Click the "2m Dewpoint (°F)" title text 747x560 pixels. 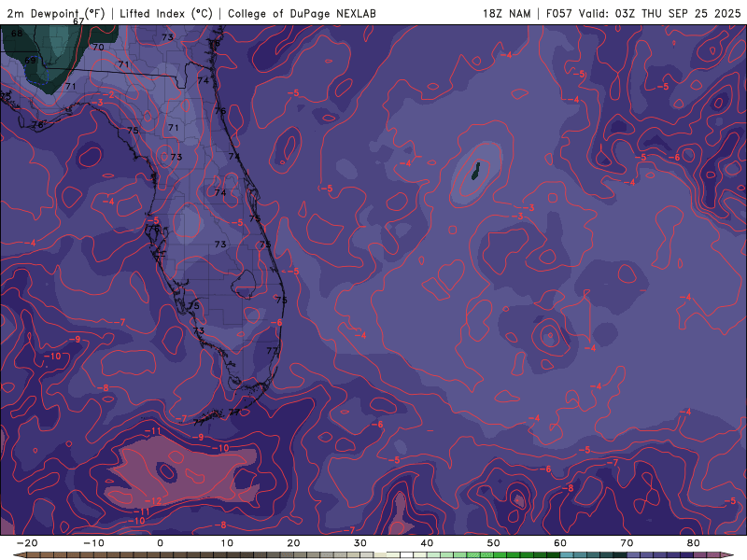coord(55,13)
